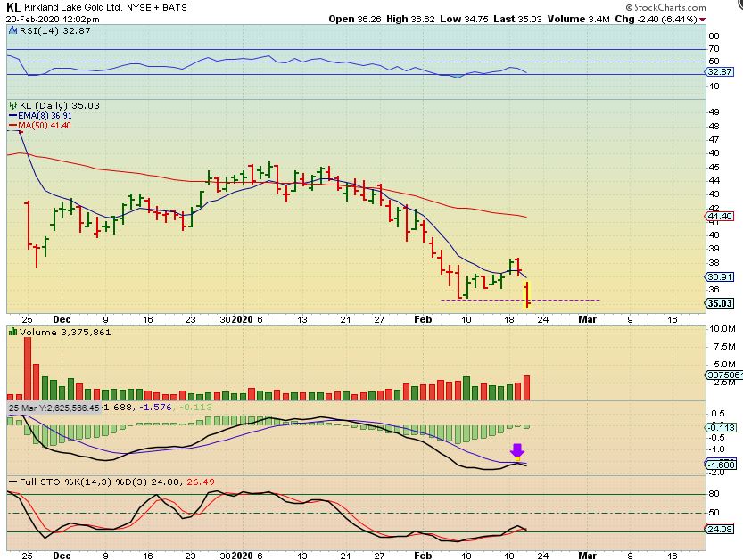Image resolution: width=743 pixels, height=560 pixels.
Task: Click the 2020 year label on price axis
Action: click(244, 320)
